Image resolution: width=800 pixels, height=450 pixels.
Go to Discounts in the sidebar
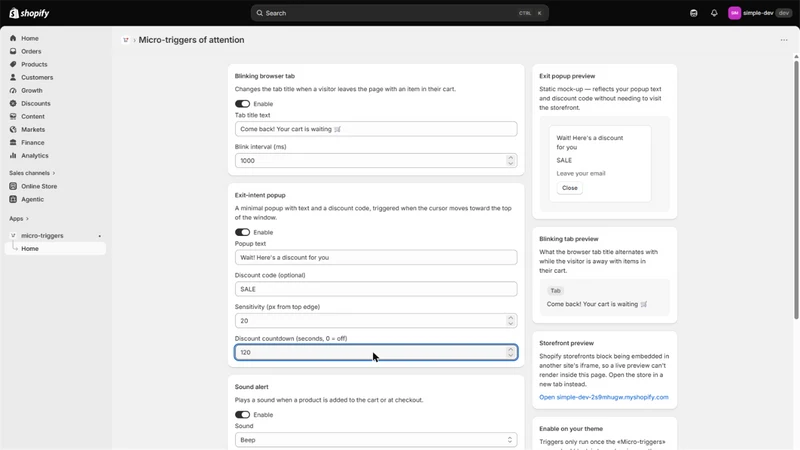[x=36, y=103]
